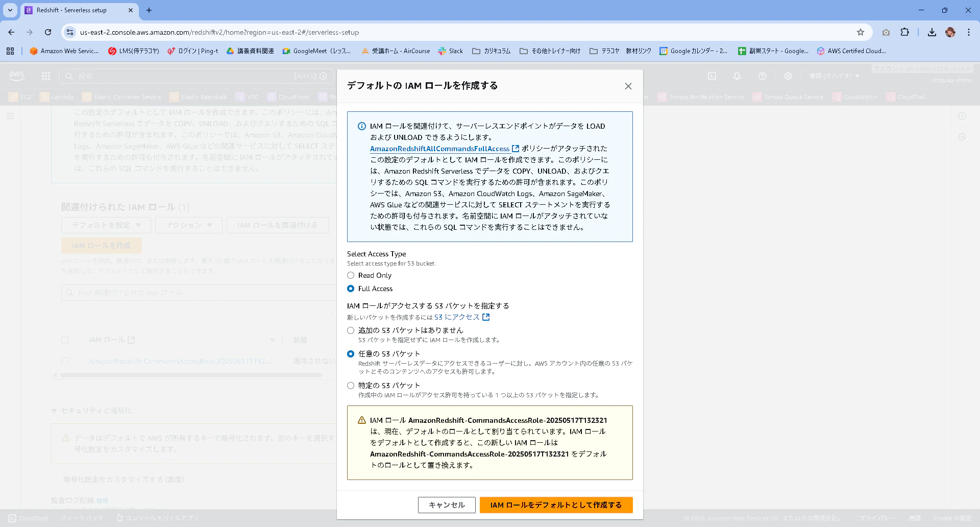Click the site information icon in address bar

coord(70,32)
